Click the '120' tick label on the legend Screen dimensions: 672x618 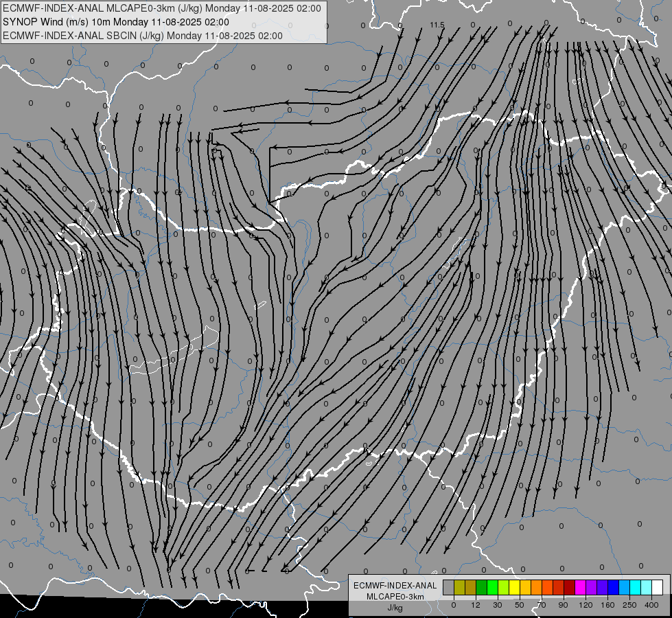click(586, 605)
